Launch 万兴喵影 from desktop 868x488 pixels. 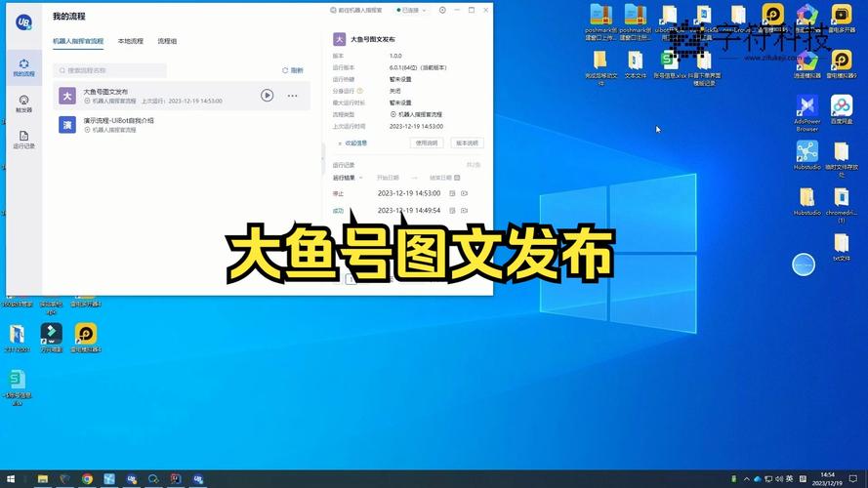tap(52, 338)
